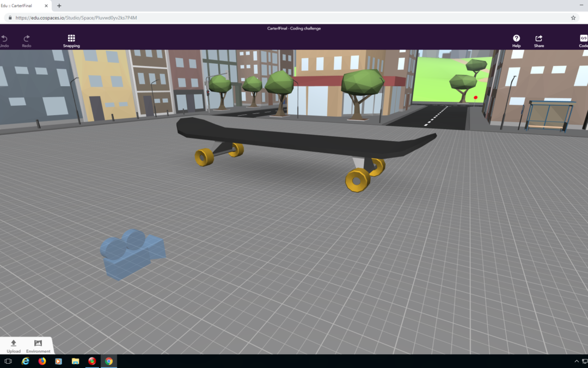Launch Firefox from taskbar
Viewport: 588px width, 368px height.
coord(42,361)
